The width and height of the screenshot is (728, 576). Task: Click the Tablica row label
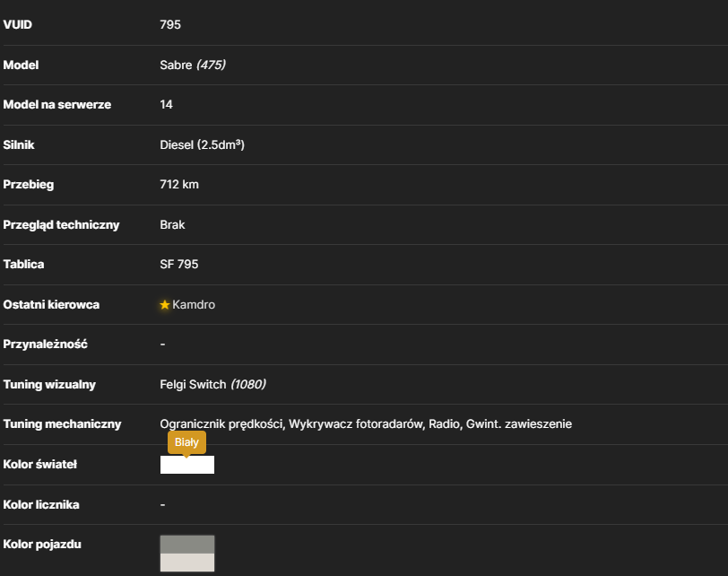(23, 265)
